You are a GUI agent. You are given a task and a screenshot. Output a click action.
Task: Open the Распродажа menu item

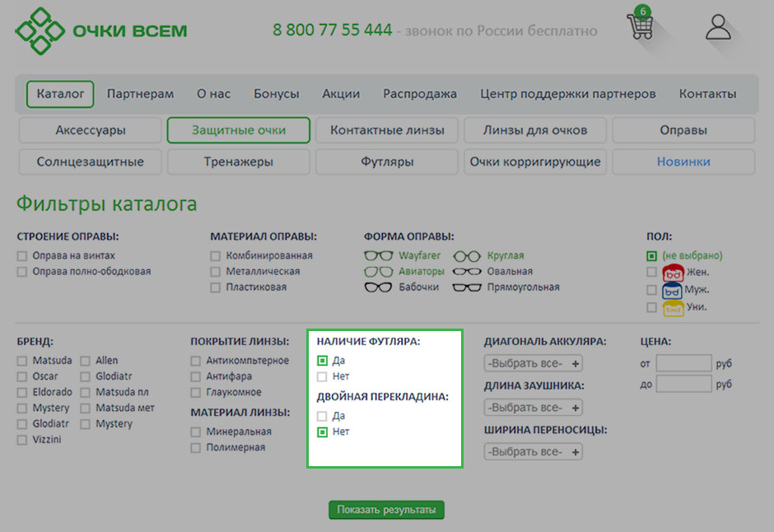[x=419, y=94]
